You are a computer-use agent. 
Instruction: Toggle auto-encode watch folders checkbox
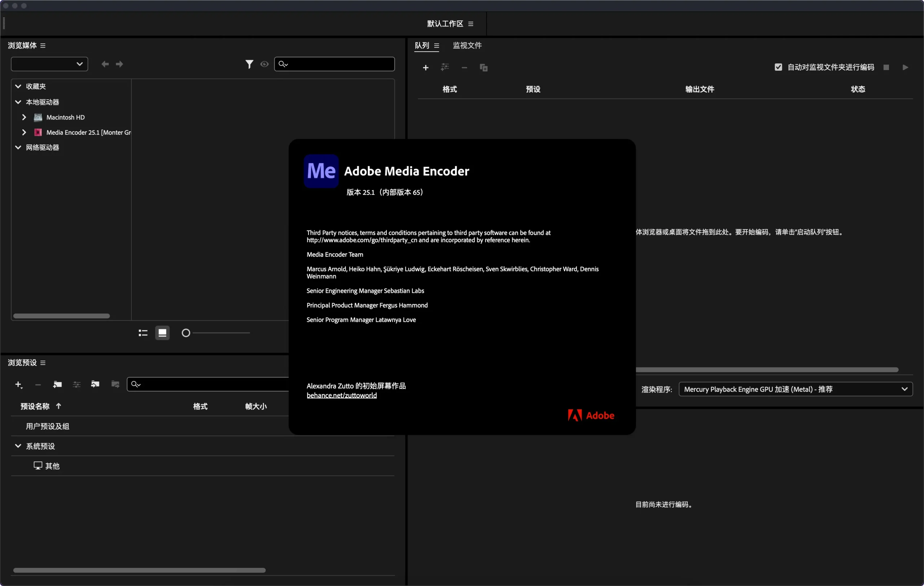coord(778,67)
